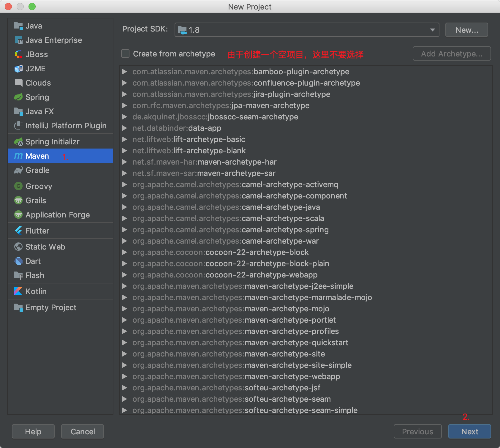
Task: Click the Application Forge icon
Action: point(18,215)
